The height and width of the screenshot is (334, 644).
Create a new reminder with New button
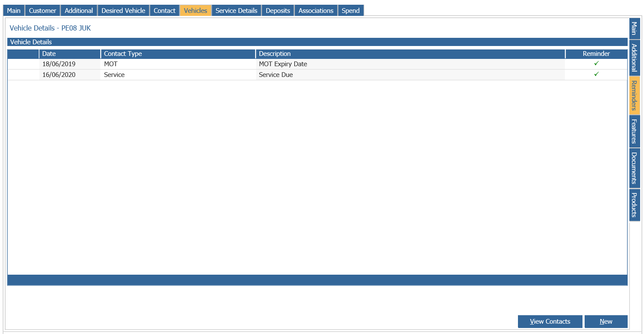(x=606, y=322)
